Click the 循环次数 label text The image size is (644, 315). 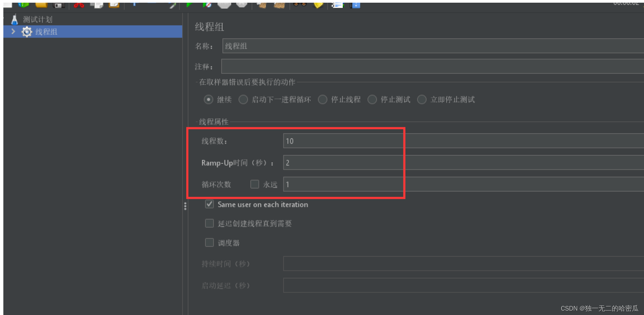(x=216, y=185)
